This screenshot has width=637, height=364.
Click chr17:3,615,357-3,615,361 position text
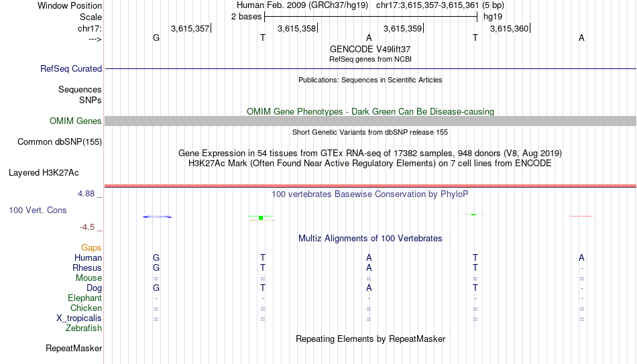click(440, 5)
